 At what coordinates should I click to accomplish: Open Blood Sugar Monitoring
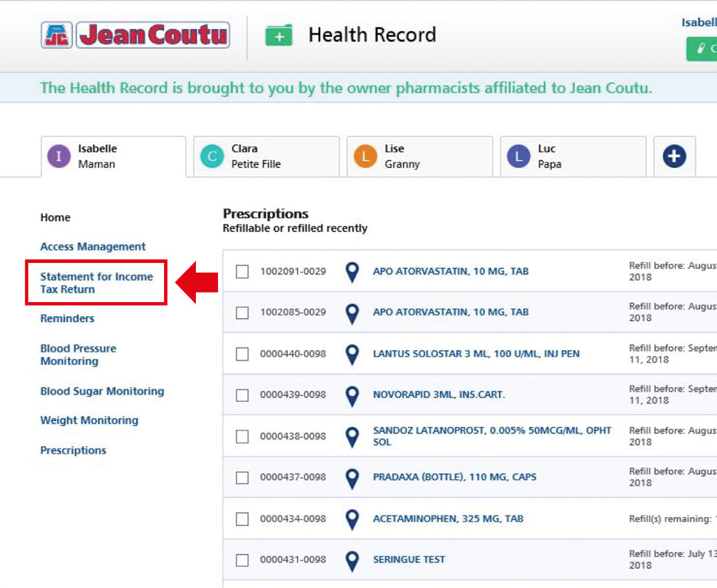(x=102, y=392)
